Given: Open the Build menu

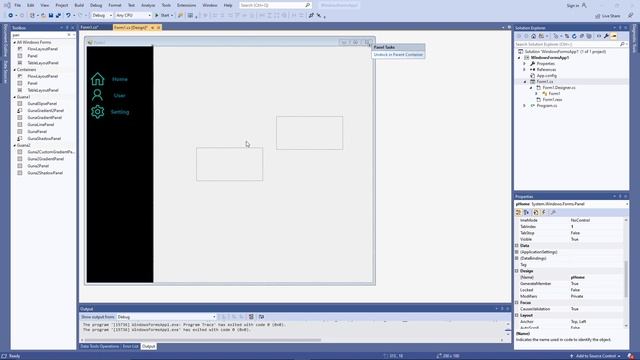Looking at the screenshot, I should point(79,5).
